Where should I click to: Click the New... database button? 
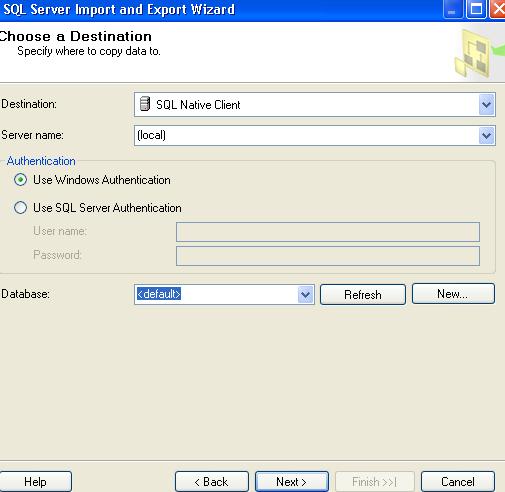click(453, 294)
